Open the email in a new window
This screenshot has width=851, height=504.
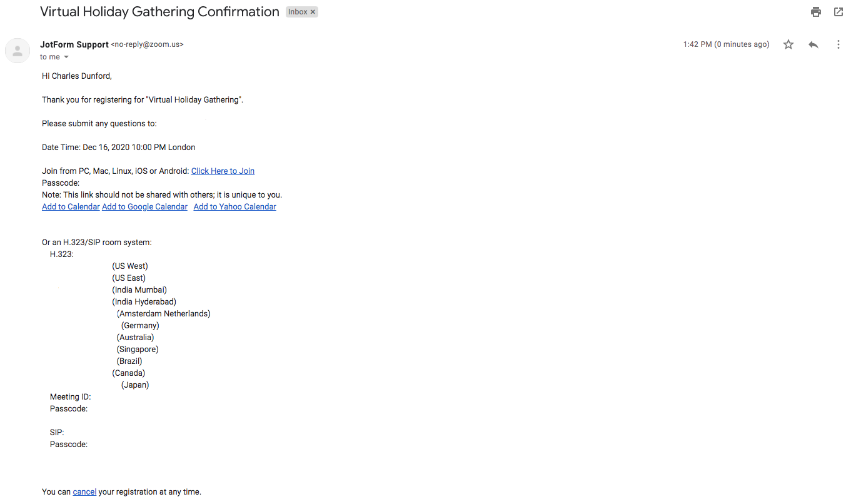[838, 12]
